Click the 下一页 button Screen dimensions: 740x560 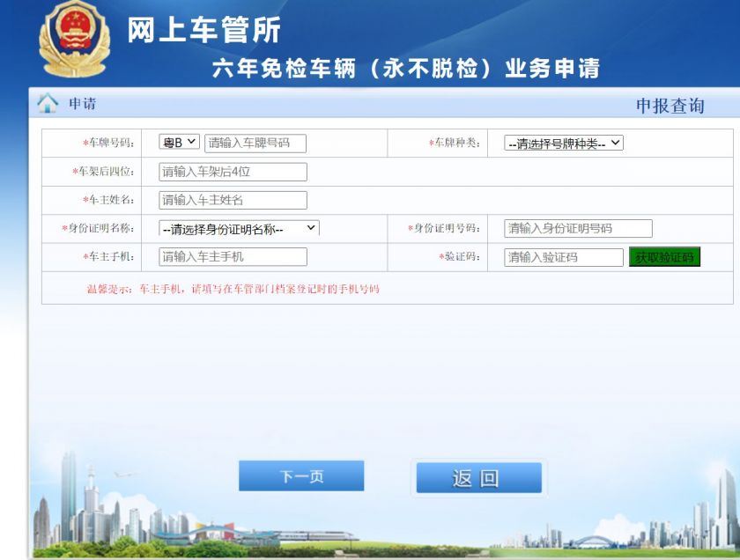[301, 476]
